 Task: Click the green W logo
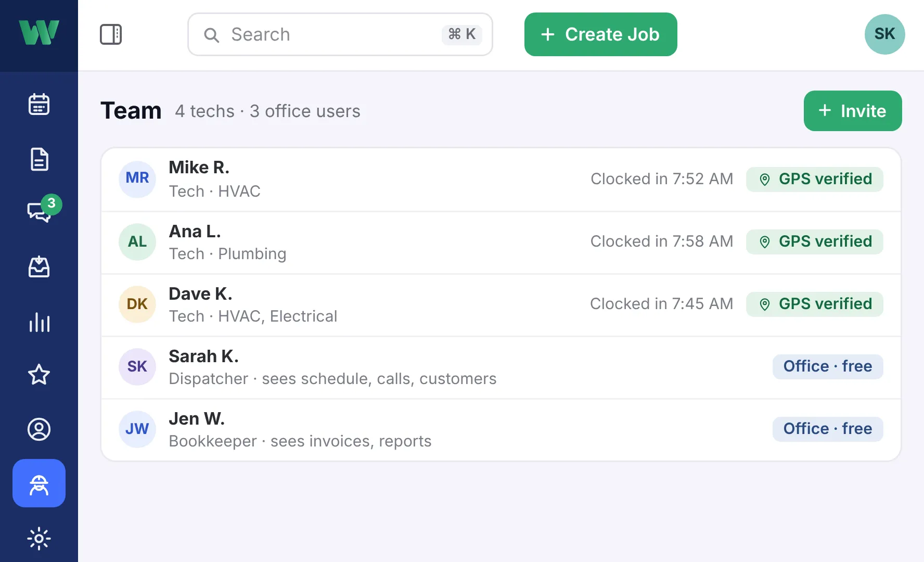click(x=39, y=33)
